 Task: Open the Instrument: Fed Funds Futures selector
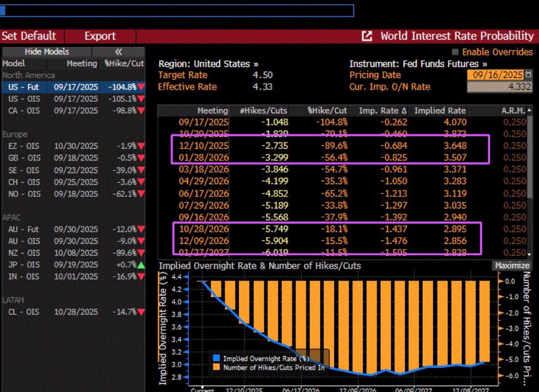click(x=418, y=64)
